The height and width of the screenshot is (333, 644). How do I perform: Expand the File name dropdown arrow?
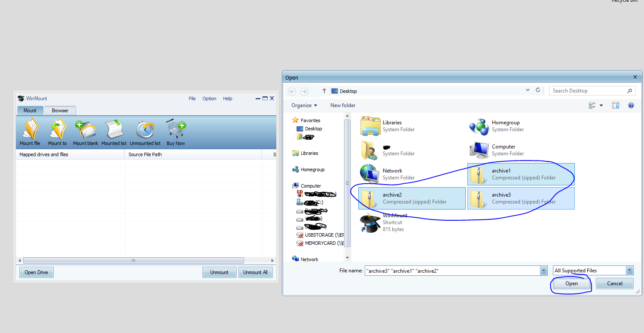[x=544, y=271]
